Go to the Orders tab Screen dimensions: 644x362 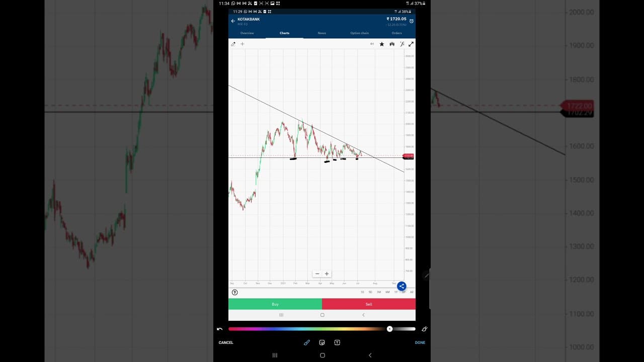(397, 33)
